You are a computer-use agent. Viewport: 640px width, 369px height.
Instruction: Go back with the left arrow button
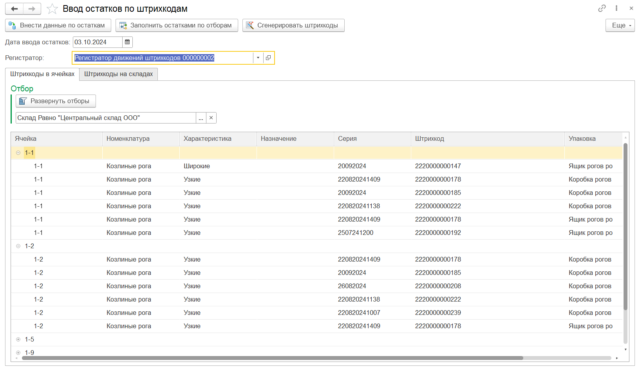tap(14, 9)
